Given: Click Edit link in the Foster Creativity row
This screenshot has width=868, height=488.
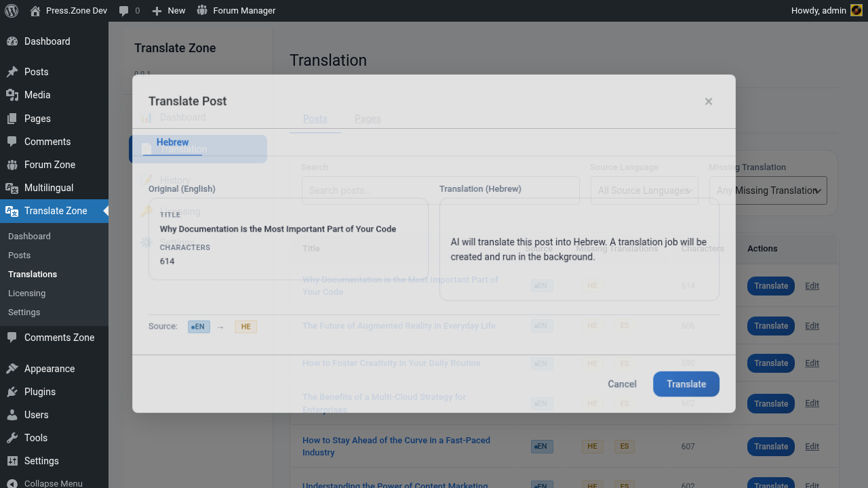Looking at the screenshot, I should (812, 363).
